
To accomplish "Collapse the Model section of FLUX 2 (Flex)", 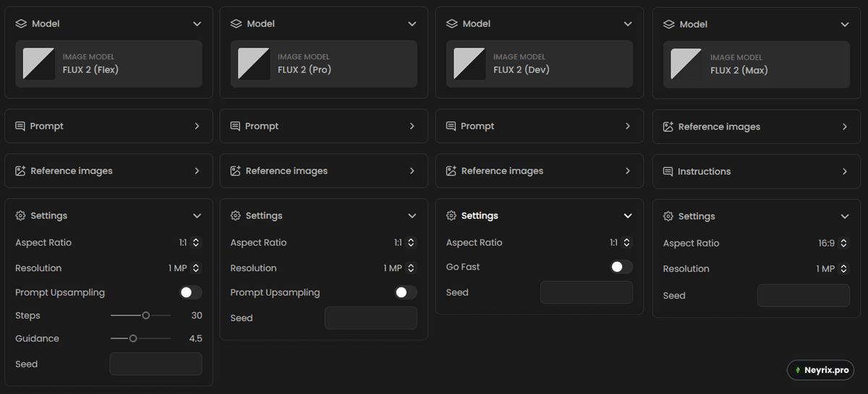I will tap(197, 24).
